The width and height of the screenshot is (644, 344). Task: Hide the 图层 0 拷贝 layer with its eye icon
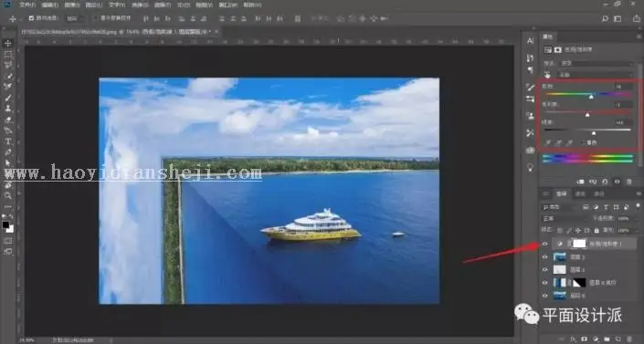pos(545,283)
